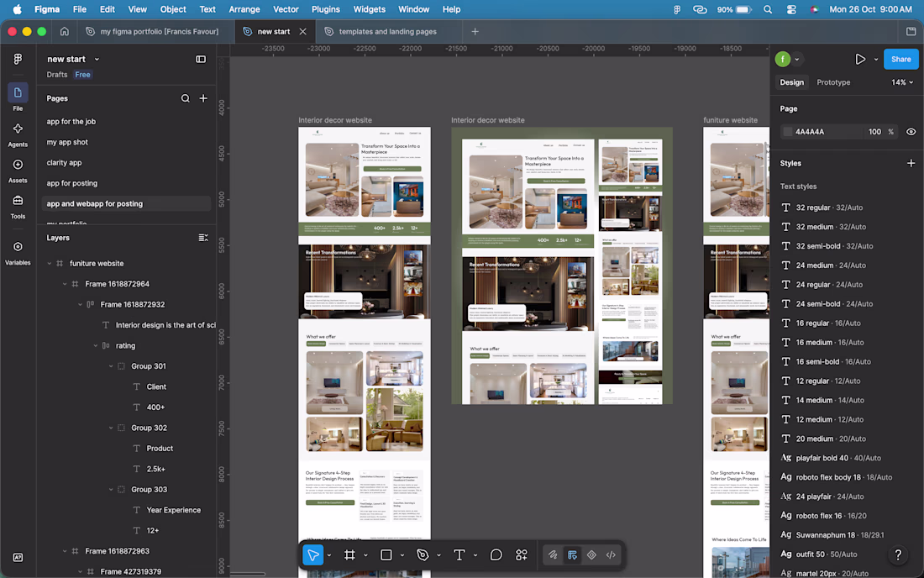
Task: Toggle the page background visibility eye
Action: coord(911,132)
